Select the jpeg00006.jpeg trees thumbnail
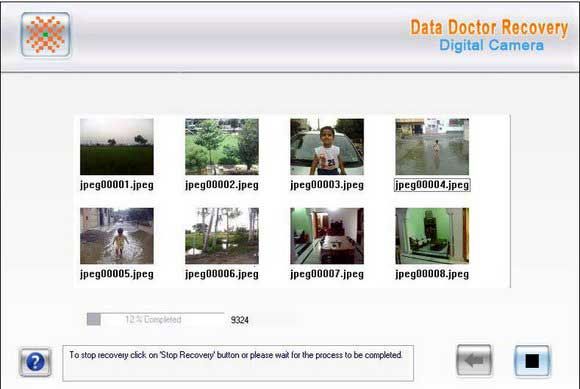The image size is (580, 389). coord(222,236)
